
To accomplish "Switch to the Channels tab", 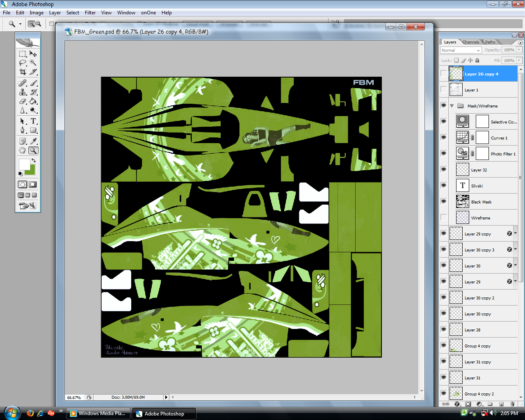I will tap(470, 42).
